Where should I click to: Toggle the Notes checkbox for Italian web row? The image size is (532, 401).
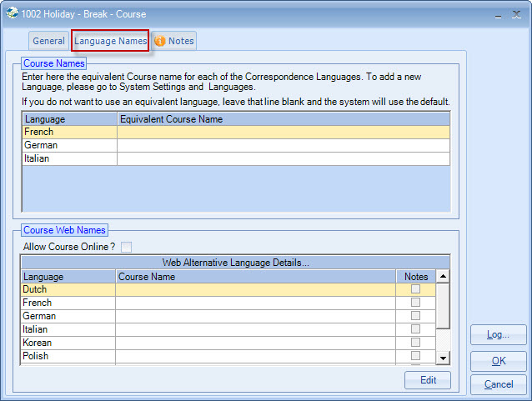[x=415, y=328]
